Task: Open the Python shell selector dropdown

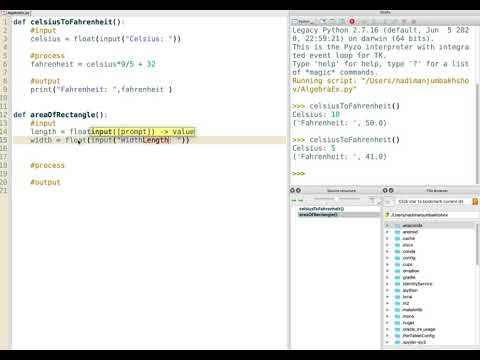Action: click(x=303, y=22)
